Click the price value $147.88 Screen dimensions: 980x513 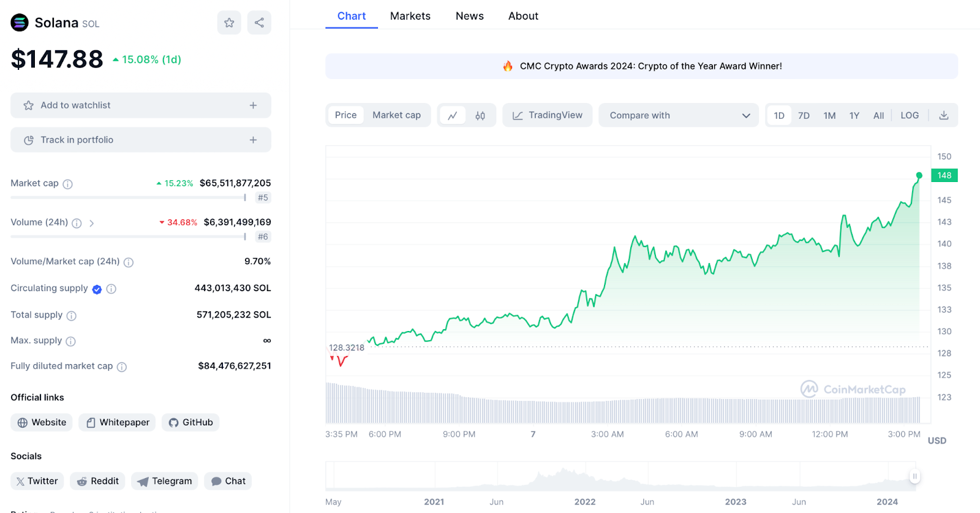57,59
